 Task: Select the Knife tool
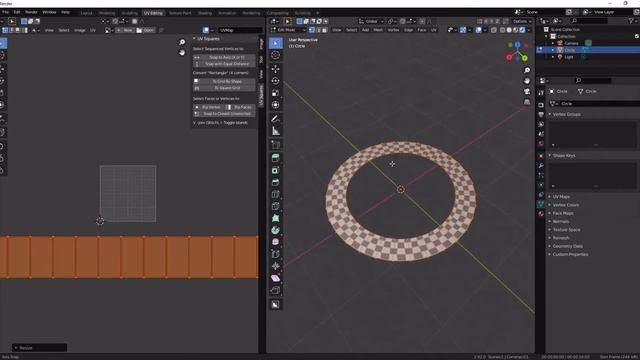276,206
